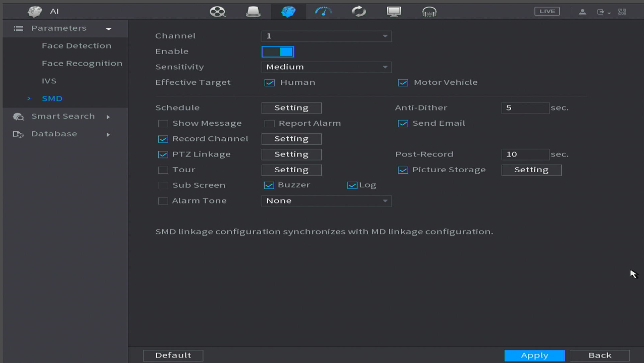Click the user account icon at the top
Image resolution: width=644 pixels, height=363 pixels.
582,12
